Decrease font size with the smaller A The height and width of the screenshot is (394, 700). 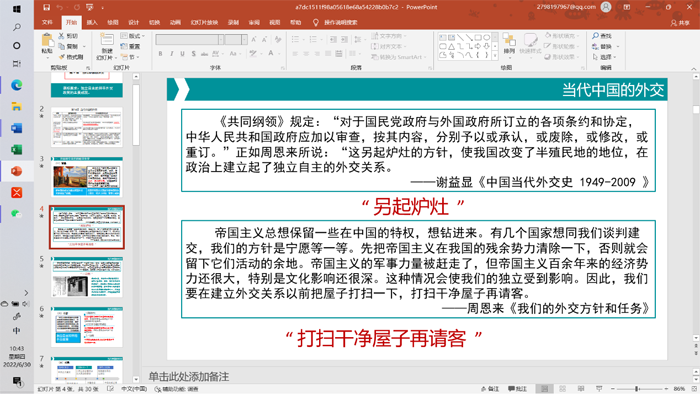[x=264, y=40]
